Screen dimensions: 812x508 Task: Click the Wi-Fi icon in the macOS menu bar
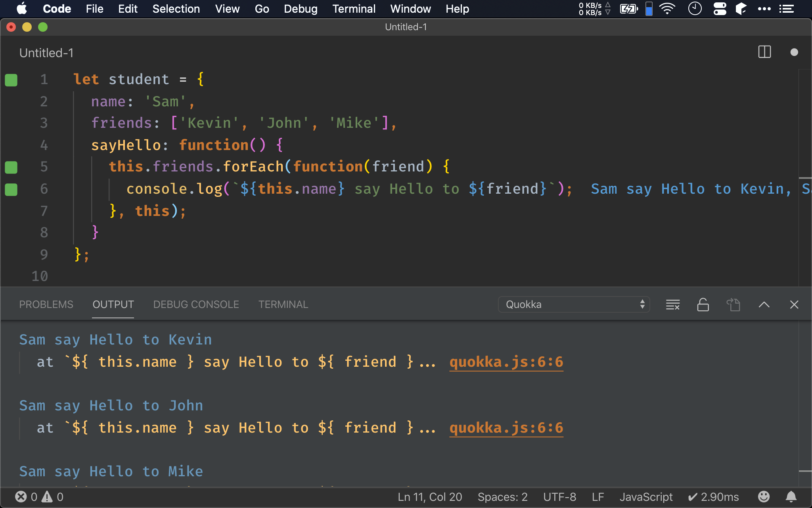tap(667, 9)
